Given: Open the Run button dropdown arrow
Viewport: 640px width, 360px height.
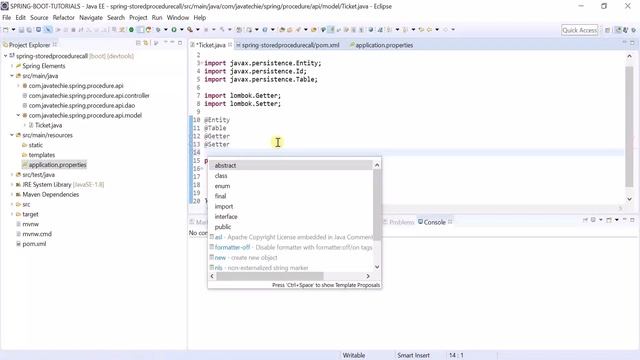Looking at the screenshot, I should 182,29.
